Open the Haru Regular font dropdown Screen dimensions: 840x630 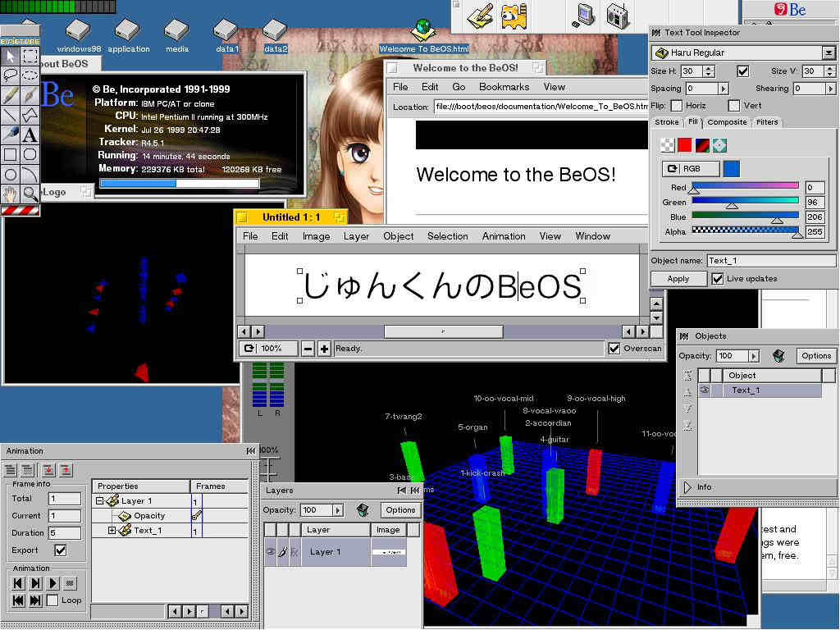click(829, 52)
